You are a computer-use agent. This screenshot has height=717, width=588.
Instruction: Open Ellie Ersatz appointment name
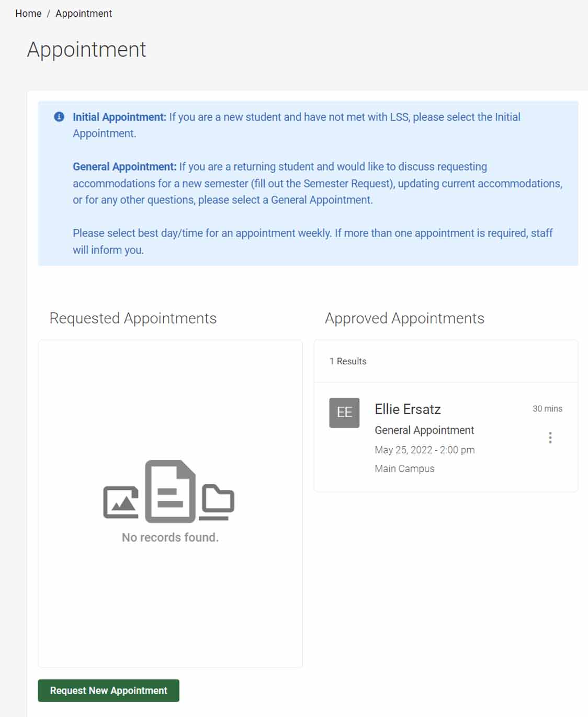click(x=408, y=409)
